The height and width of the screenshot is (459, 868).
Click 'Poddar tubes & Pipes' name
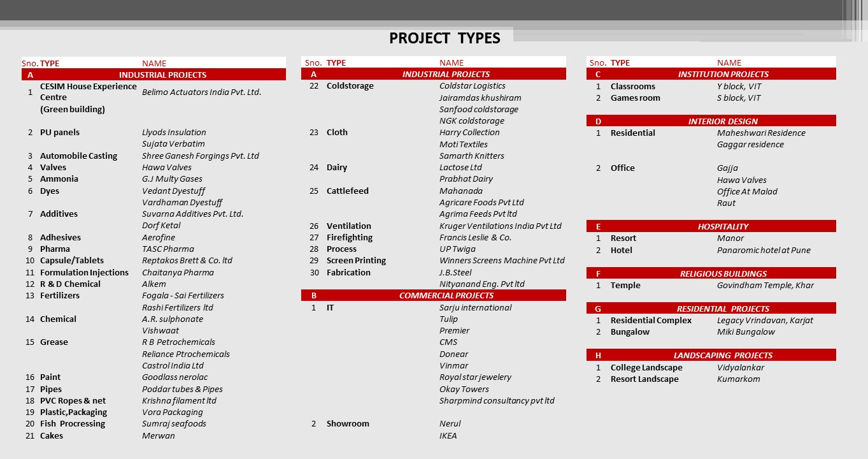pyautogui.click(x=182, y=390)
